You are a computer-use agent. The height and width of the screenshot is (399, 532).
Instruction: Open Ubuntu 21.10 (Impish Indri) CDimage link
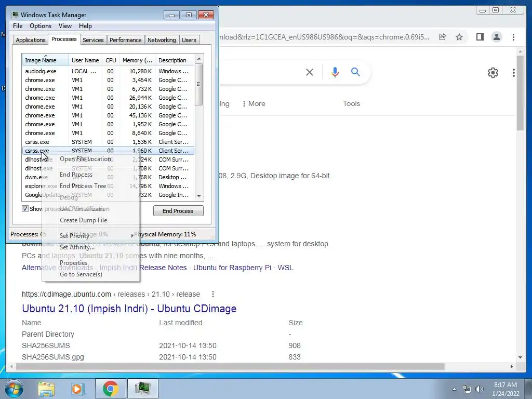129,309
